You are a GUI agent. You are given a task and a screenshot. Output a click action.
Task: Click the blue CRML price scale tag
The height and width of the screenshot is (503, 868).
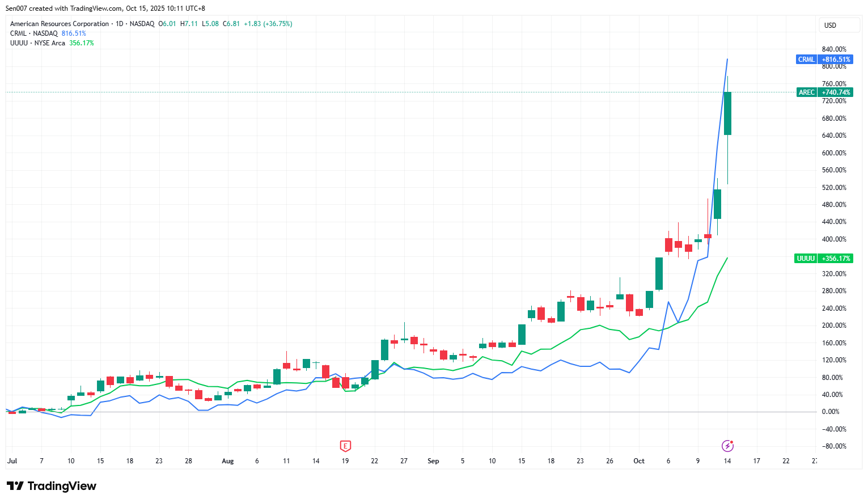click(x=806, y=60)
